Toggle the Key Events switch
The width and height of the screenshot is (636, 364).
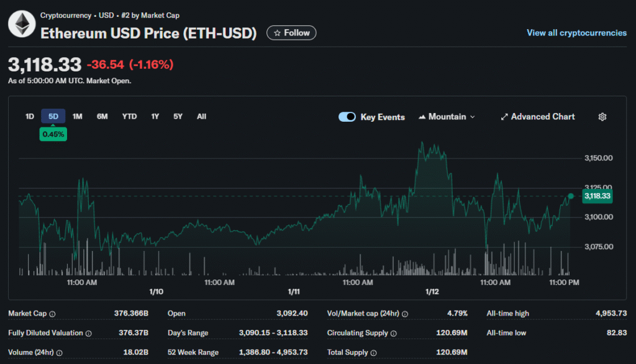pos(347,117)
